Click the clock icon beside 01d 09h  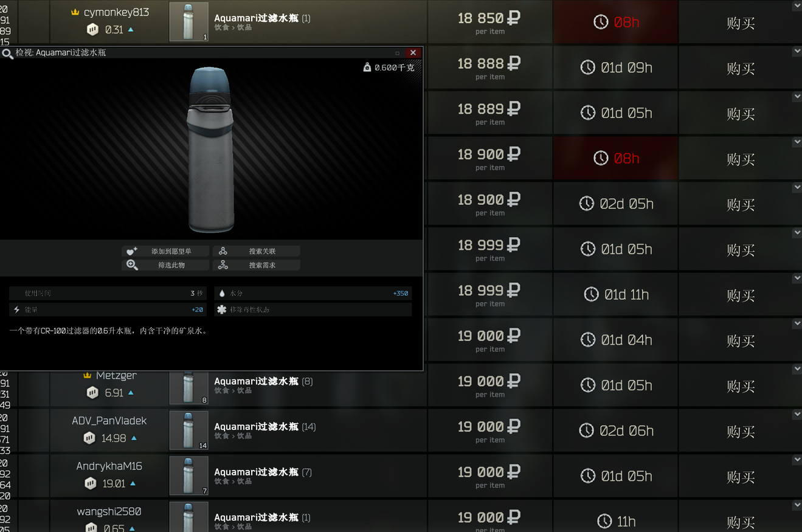[588, 67]
